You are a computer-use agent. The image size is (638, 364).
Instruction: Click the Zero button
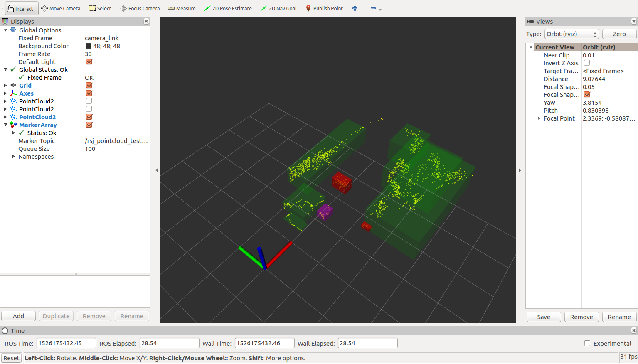[619, 34]
